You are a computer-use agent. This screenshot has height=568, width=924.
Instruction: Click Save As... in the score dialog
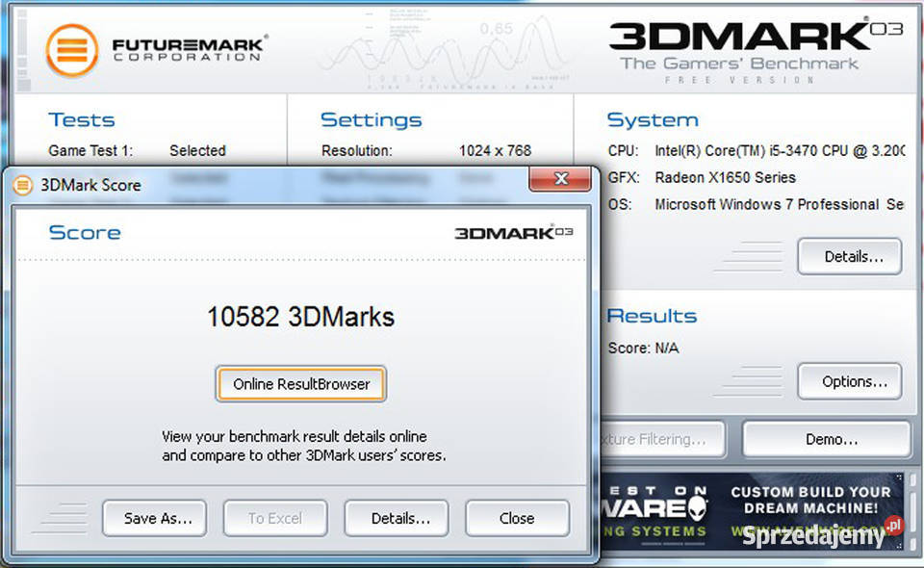point(154,519)
